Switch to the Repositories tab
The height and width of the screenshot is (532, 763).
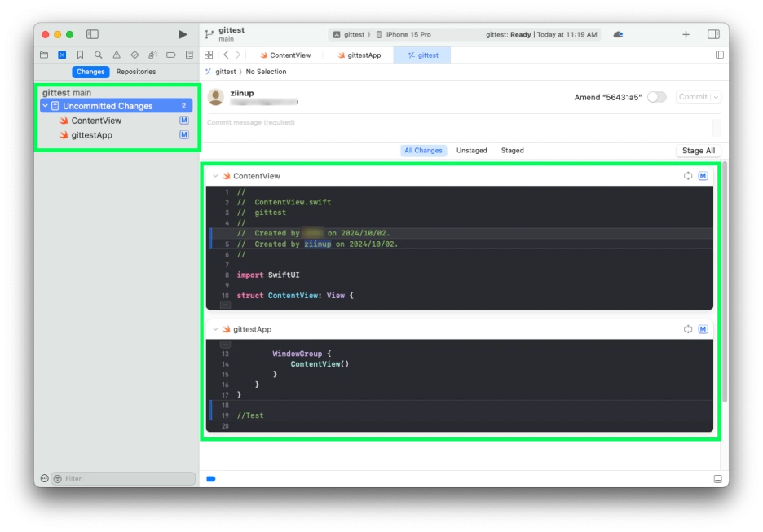[x=136, y=72]
